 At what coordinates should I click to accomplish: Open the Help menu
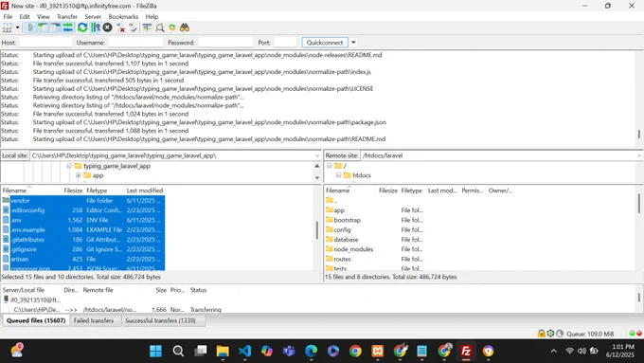(x=152, y=16)
